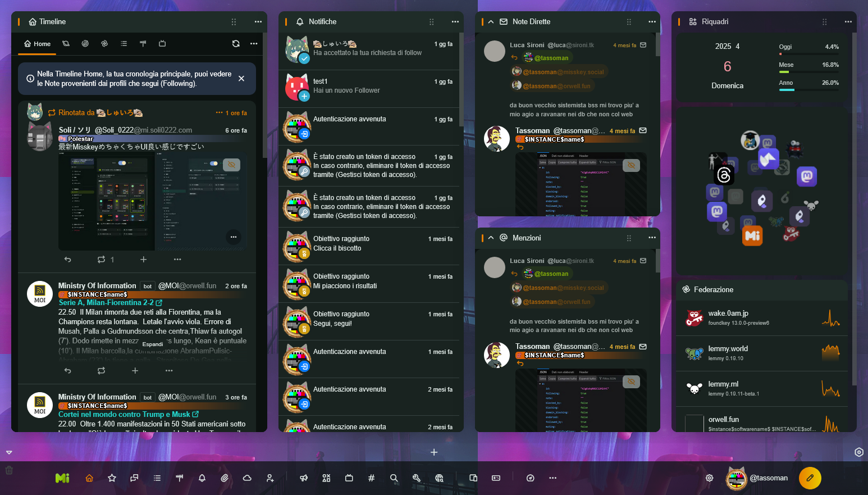
Task: Open the Notifiche column options menu
Action: 455,22
